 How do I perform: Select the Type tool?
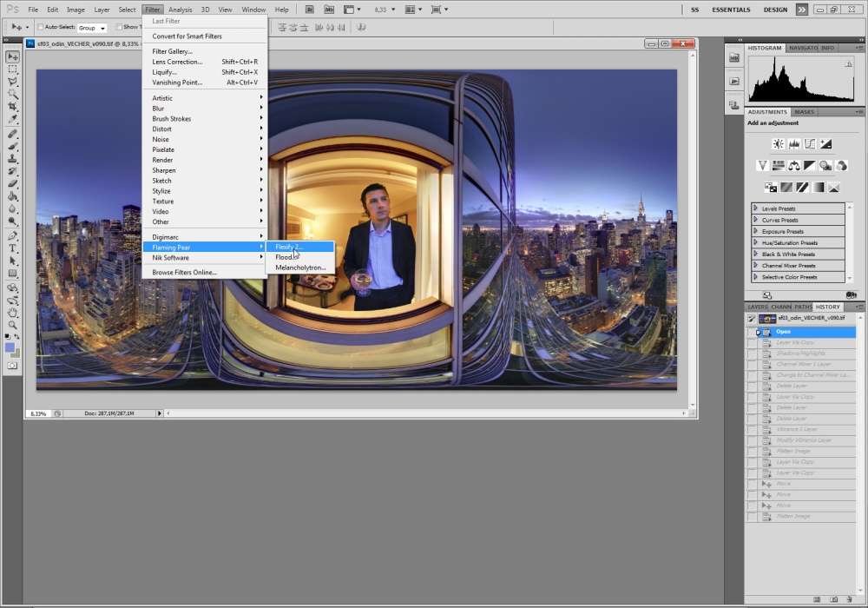pyautogui.click(x=13, y=248)
